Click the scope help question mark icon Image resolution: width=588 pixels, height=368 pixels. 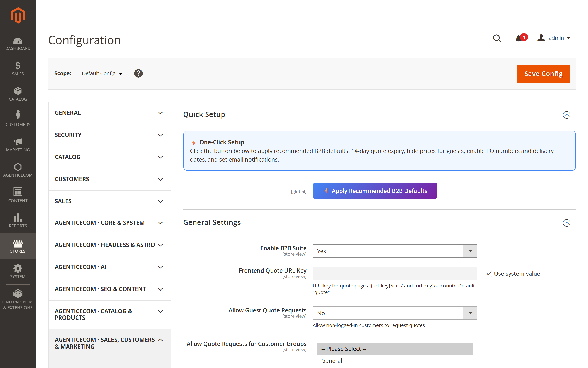pos(138,73)
